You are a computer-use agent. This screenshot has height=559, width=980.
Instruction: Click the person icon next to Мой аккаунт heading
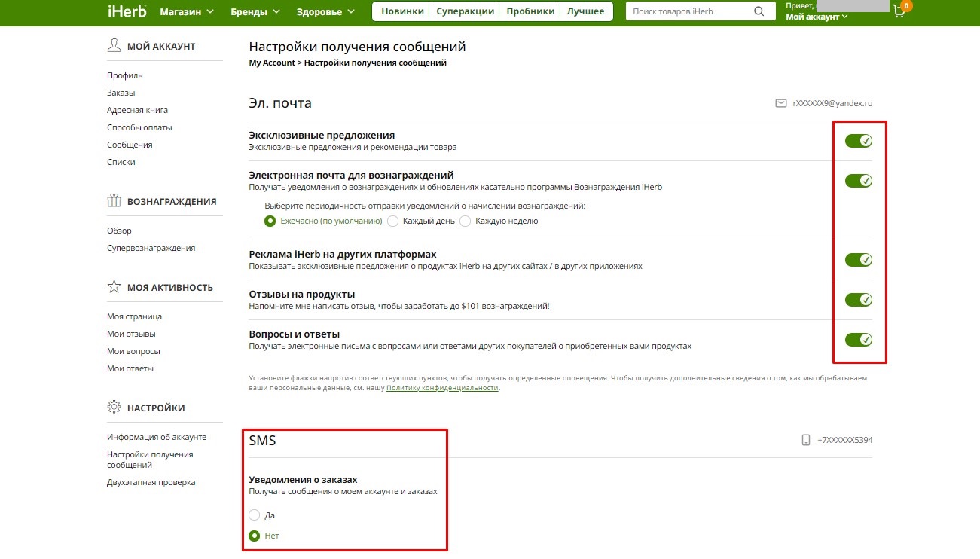coord(114,46)
